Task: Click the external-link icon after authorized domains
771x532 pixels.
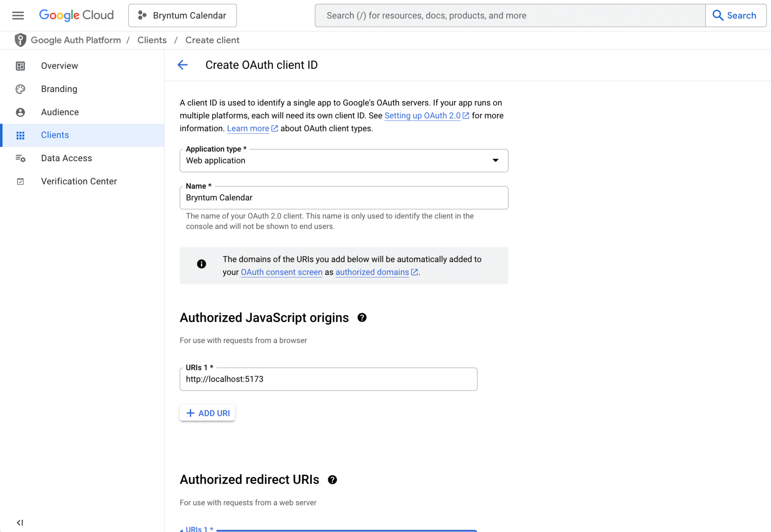Action: [414, 272]
